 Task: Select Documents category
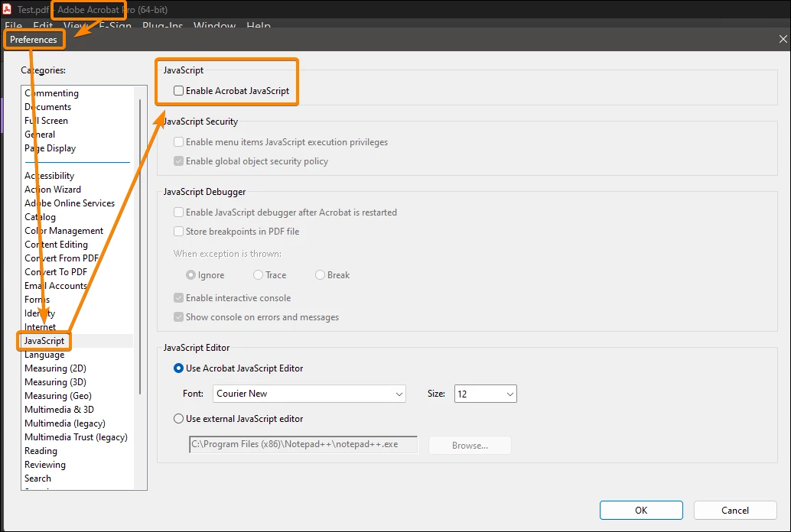48,107
